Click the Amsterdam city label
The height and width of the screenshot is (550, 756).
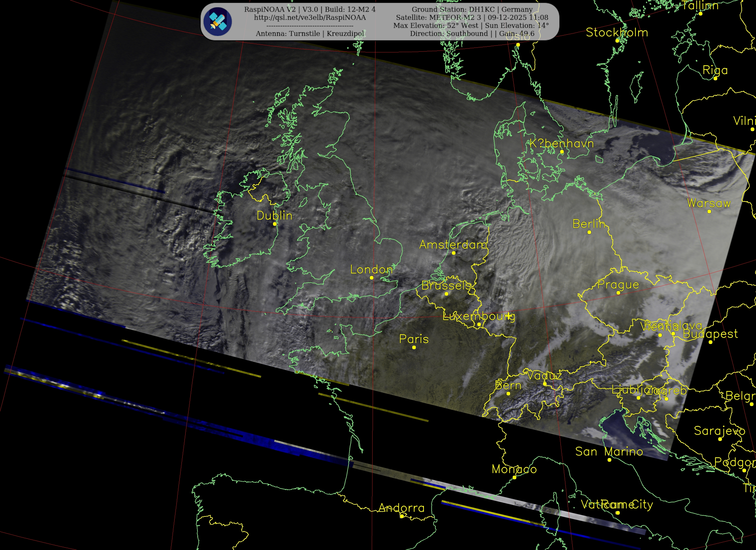[x=453, y=245]
